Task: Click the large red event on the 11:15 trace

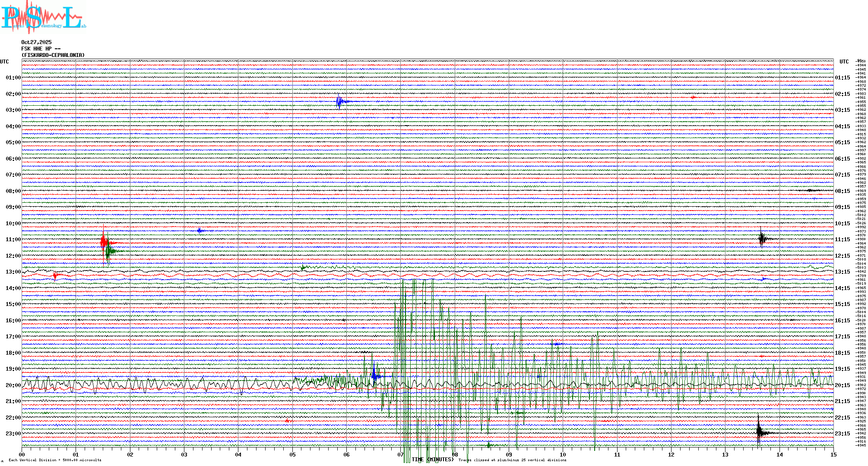Action: (104, 242)
